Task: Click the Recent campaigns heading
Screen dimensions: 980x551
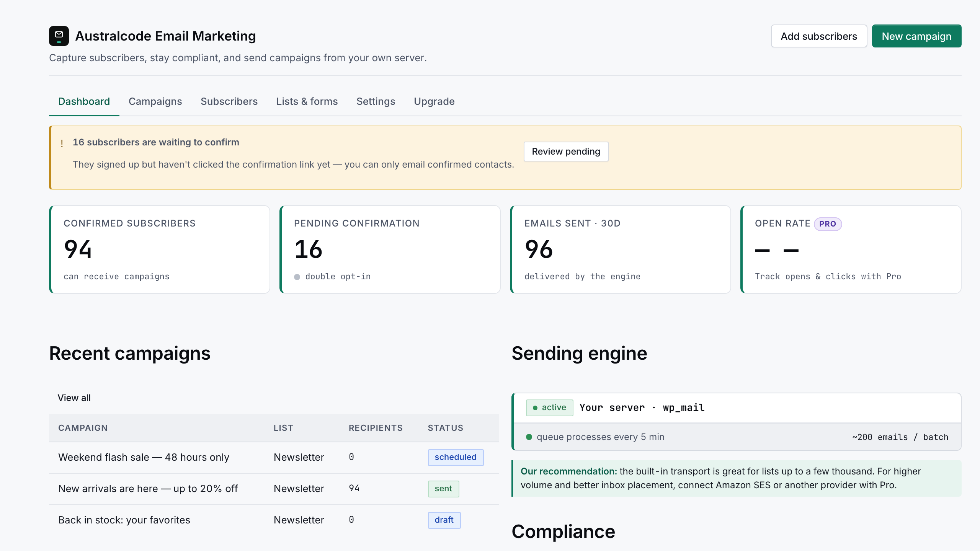Action: coord(130,353)
